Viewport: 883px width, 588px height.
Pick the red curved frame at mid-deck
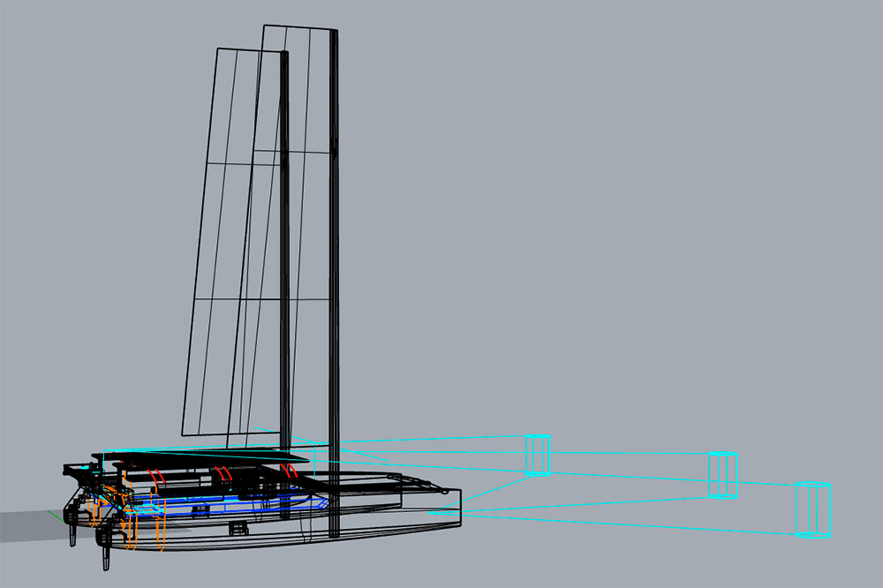click(226, 475)
